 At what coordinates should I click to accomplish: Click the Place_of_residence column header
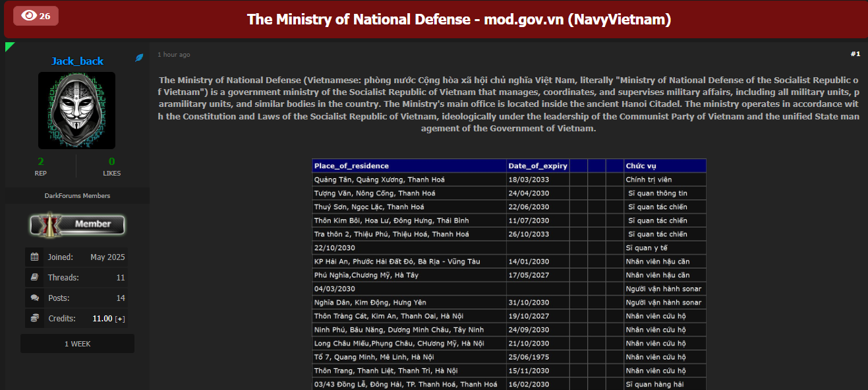pyautogui.click(x=351, y=166)
